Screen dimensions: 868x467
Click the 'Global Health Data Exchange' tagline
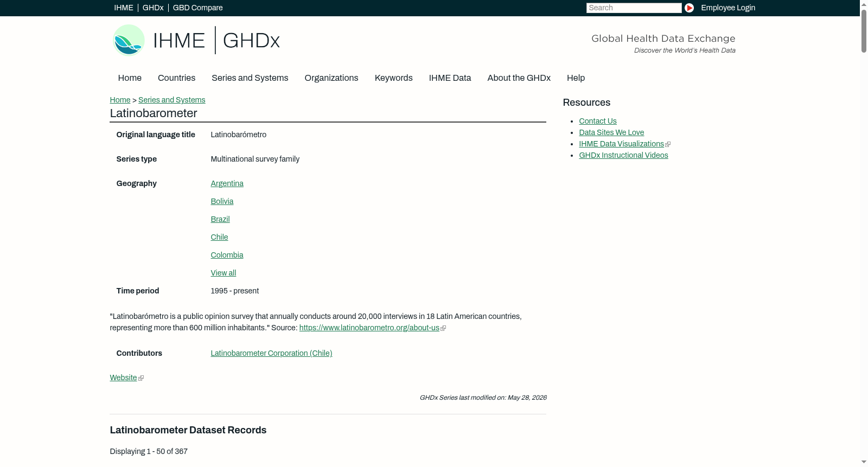[663, 39]
